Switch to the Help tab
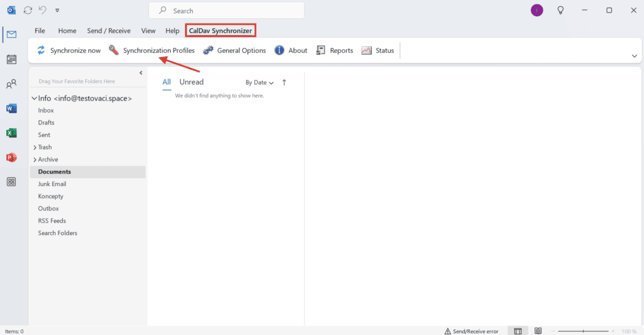The width and height of the screenshot is (644, 335). coord(172,31)
